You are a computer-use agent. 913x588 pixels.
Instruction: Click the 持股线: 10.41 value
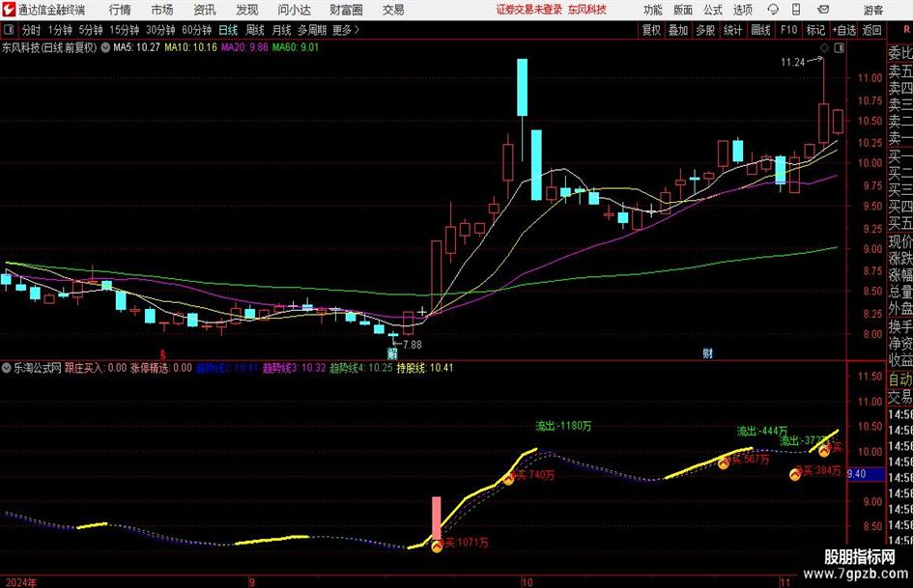tap(425, 368)
